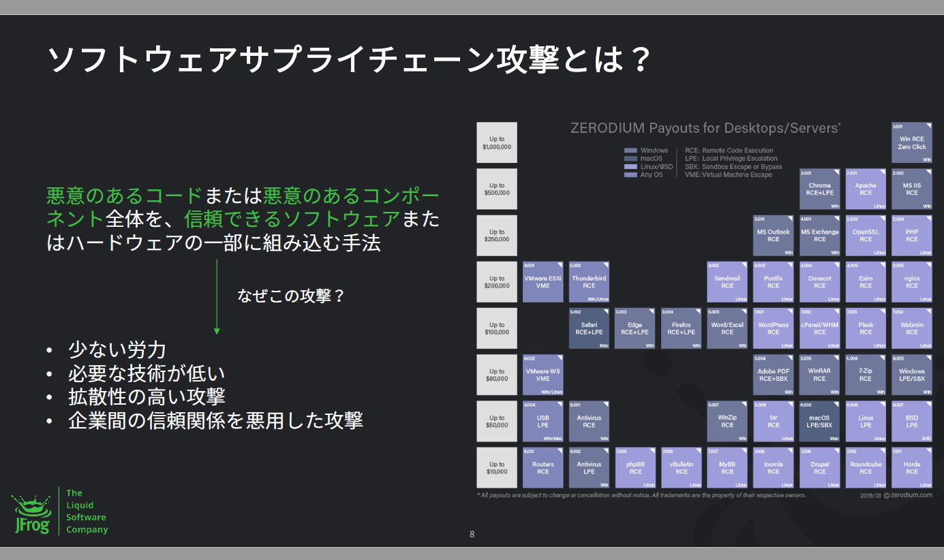Click the text なぜこの攻撃？
The width and height of the screenshot is (944, 560).
tap(291, 296)
